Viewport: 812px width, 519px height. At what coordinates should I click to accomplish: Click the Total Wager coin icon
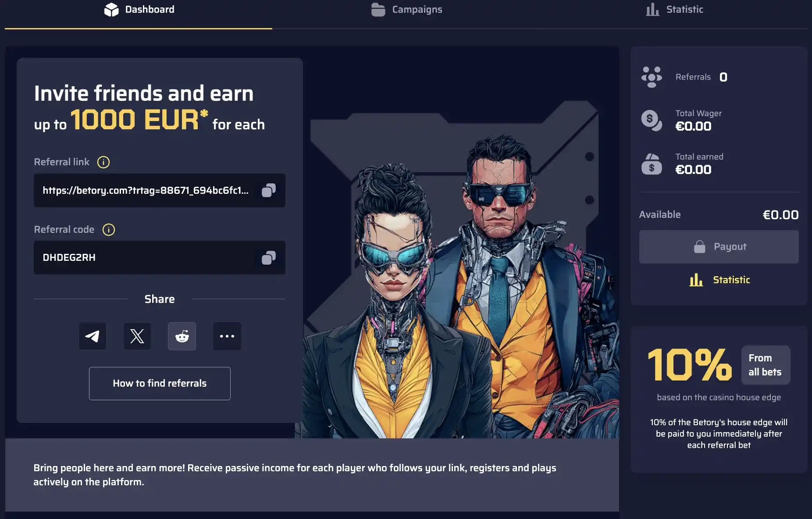pyautogui.click(x=652, y=120)
